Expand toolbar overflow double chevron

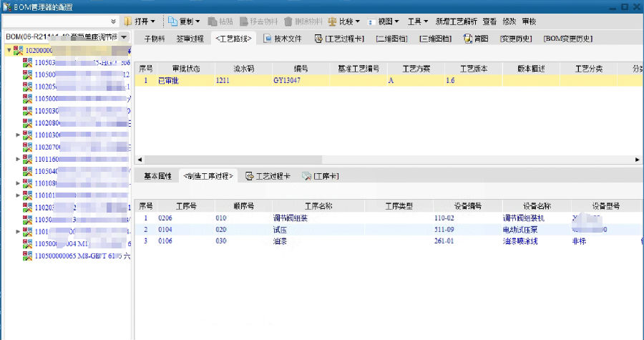coord(114,21)
